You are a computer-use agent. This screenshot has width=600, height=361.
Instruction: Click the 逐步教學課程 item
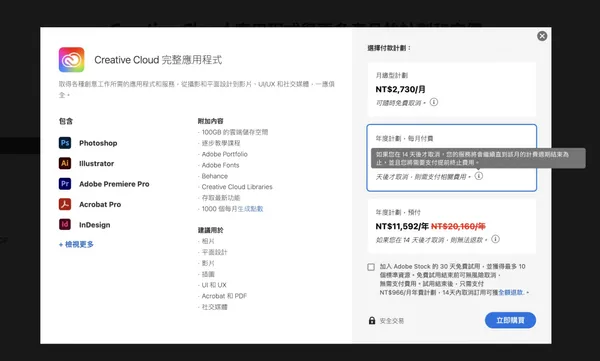(221, 143)
